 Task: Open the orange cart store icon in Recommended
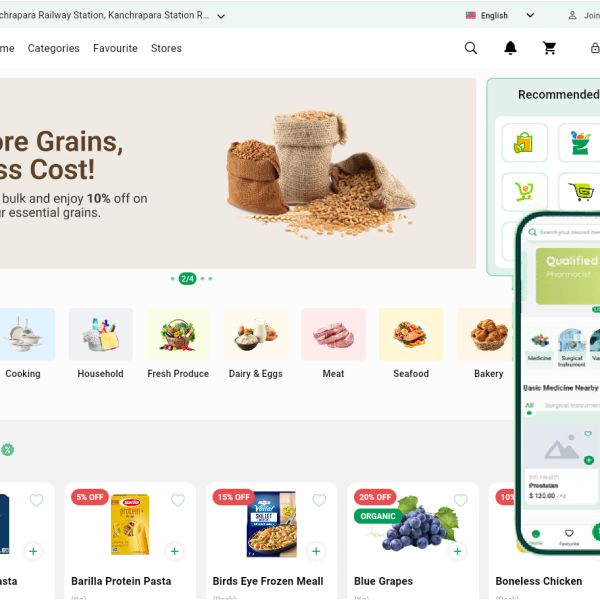(524, 191)
